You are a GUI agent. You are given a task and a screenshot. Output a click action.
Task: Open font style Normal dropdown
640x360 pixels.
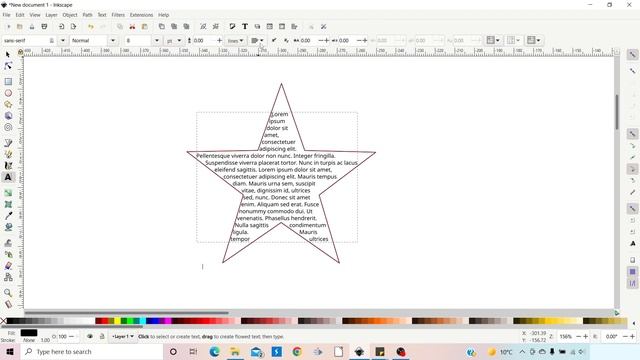[x=113, y=40]
